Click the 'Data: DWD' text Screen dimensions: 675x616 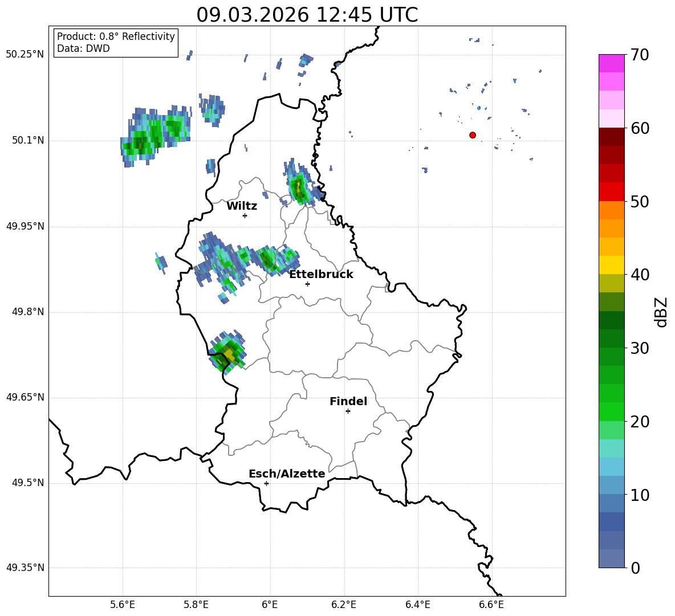pos(83,48)
